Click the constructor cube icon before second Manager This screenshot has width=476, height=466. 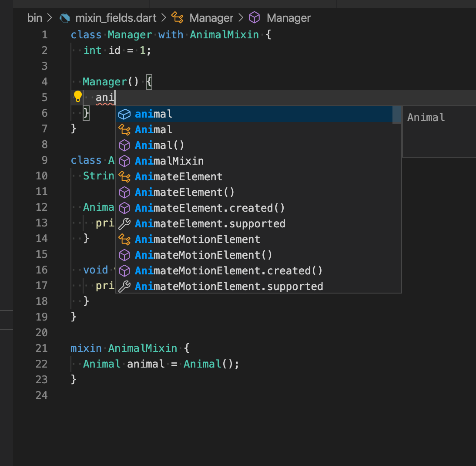(x=255, y=18)
